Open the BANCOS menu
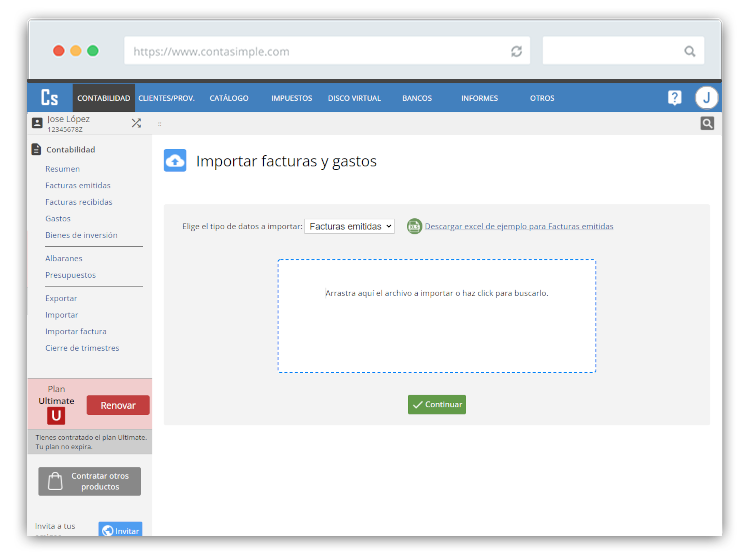 click(417, 98)
